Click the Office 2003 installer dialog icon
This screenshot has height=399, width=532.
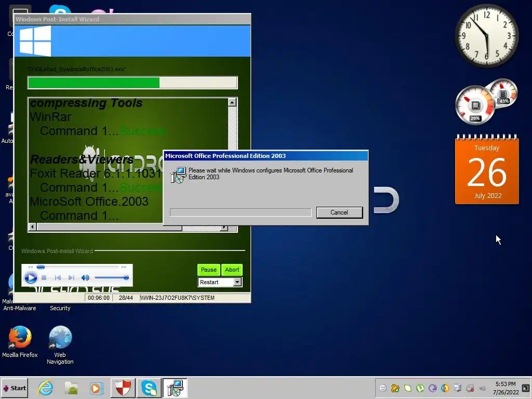(179, 175)
